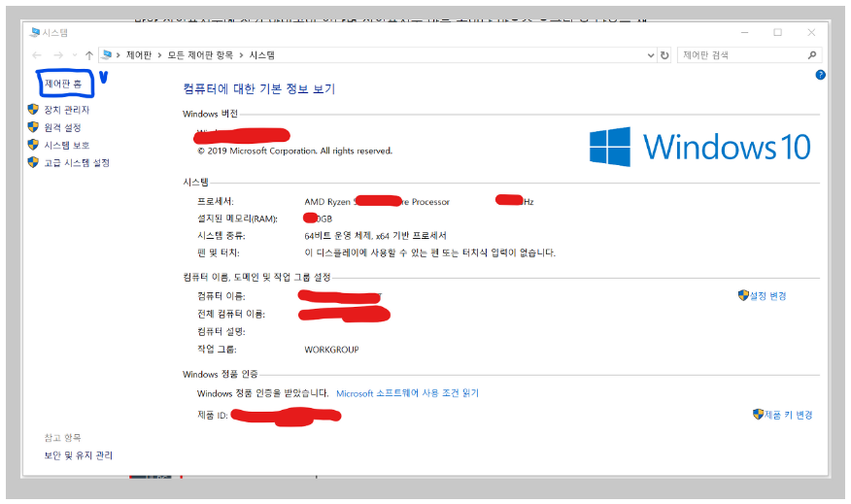Open recent locations dropdown arrow
This screenshot has height=504, width=851.
tap(75, 54)
